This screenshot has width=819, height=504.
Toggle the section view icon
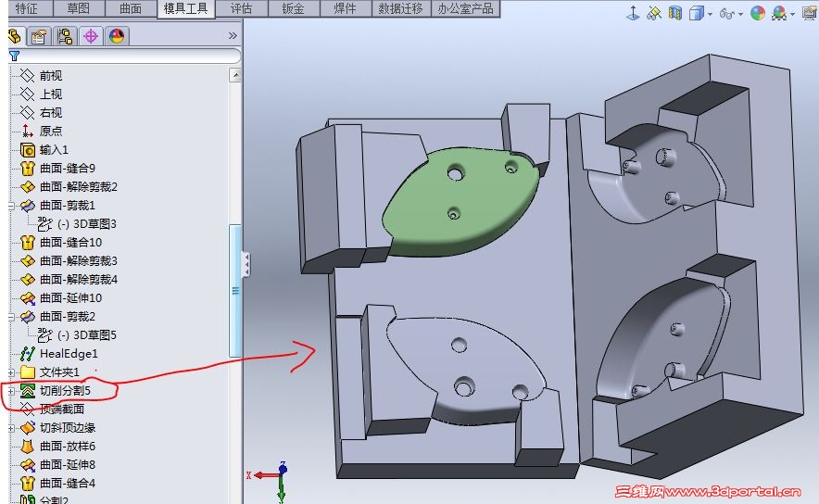(x=675, y=13)
